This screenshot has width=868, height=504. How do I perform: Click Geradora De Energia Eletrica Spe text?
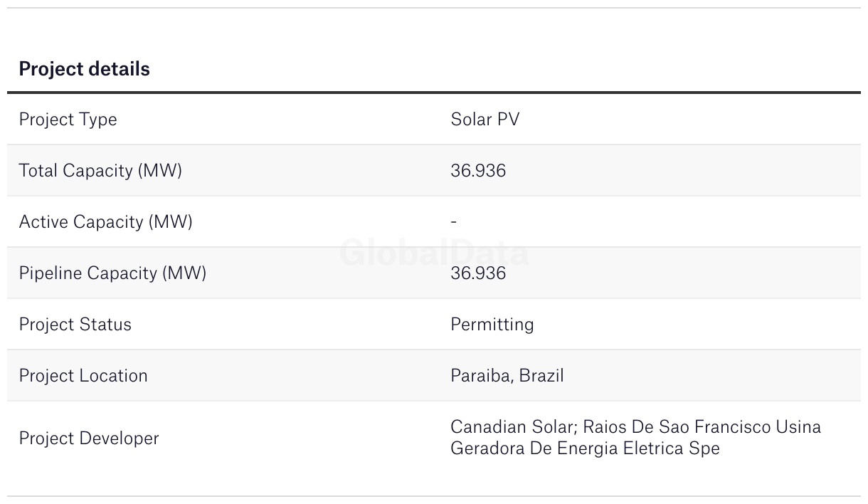pos(585,448)
